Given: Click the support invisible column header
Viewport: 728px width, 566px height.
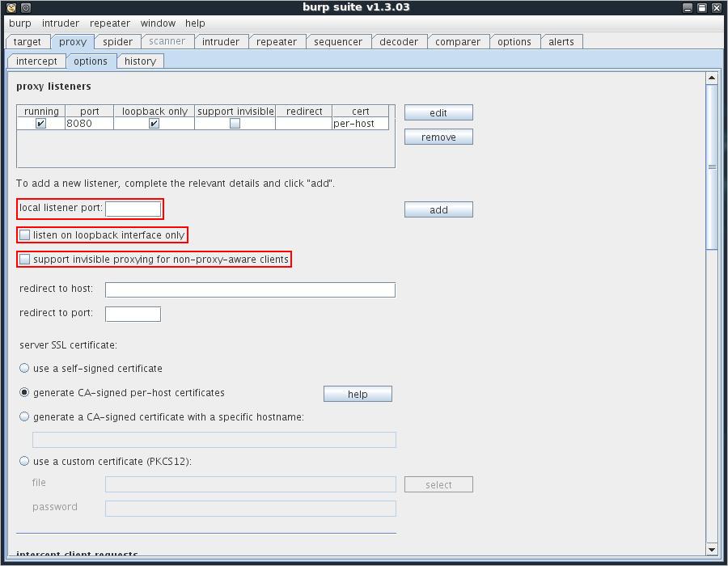Looking at the screenshot, I should (x=235, y=112).
